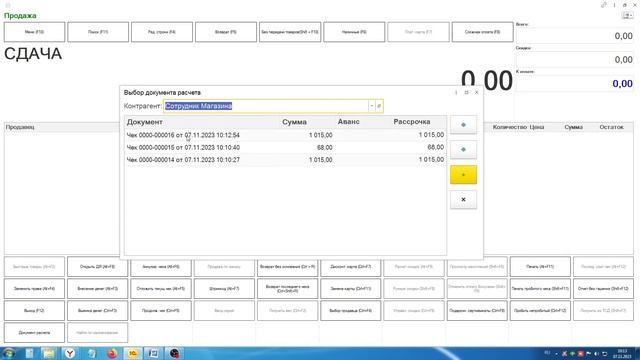This screenshot has height=360, width=640.
Task: Click the Сложная оплата (F8) button
Action: (482, 32)
